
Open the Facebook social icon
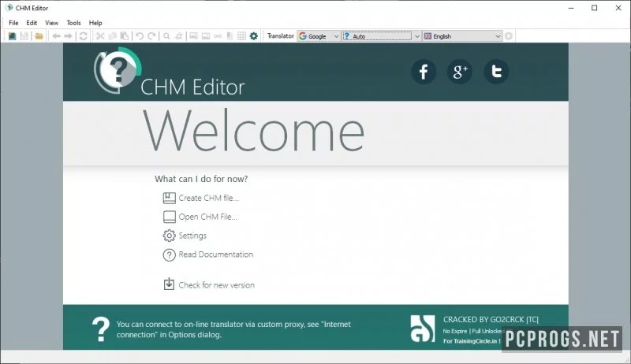click(424, 72)
